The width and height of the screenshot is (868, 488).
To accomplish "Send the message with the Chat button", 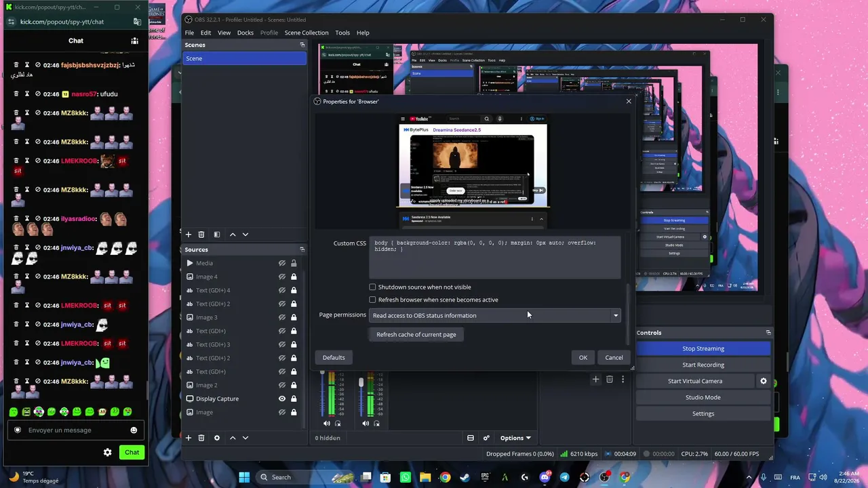I will (132, 452).
